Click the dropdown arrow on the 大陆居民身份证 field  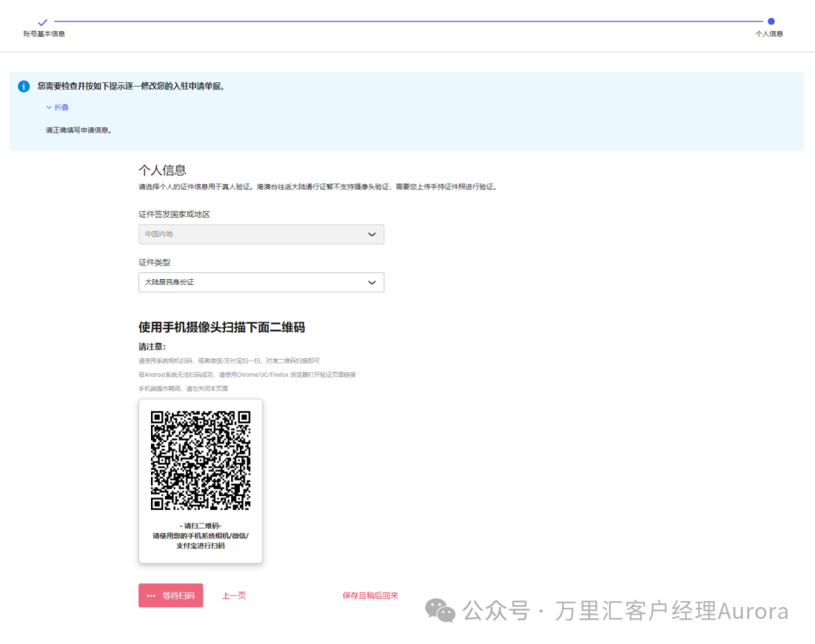pyautogui.click(x=371, y=282)
